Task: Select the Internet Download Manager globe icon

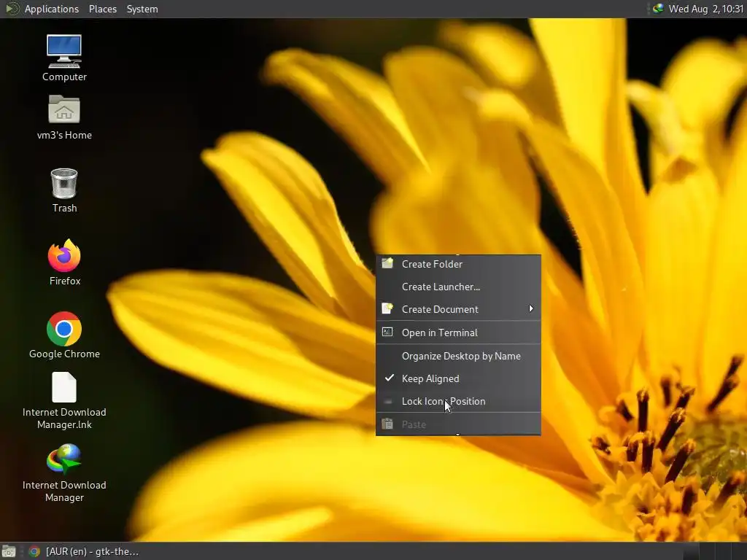Action: (x=64, y=459)
